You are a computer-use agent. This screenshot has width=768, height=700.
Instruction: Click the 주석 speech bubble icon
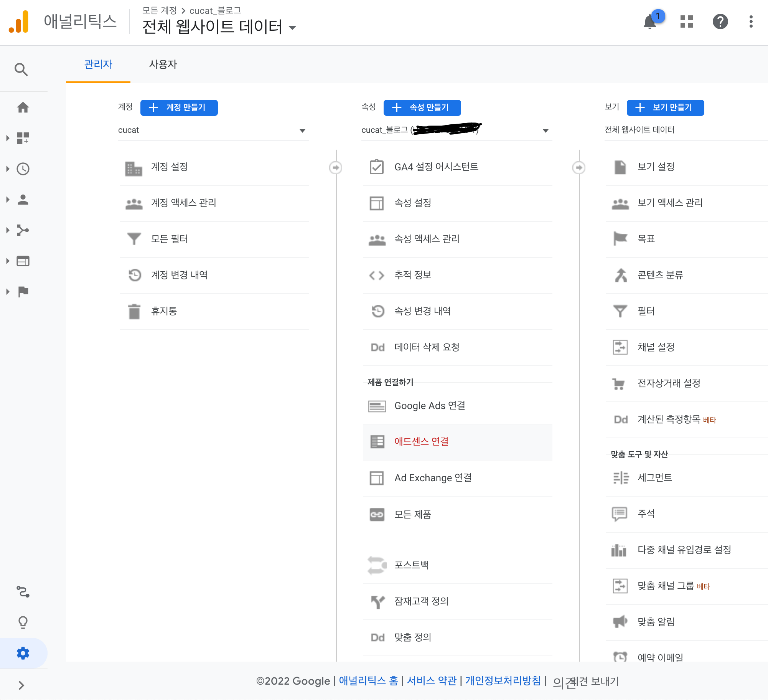click(x=620, y=514)
